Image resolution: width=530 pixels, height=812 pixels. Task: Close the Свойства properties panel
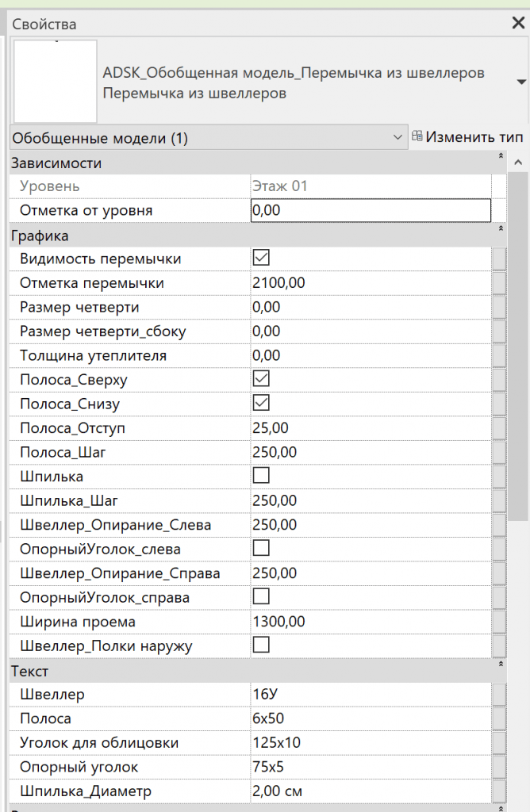518,23
